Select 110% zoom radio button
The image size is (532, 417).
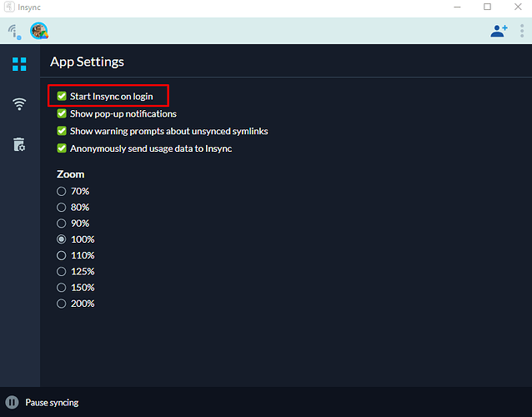[x=62, y=255]
